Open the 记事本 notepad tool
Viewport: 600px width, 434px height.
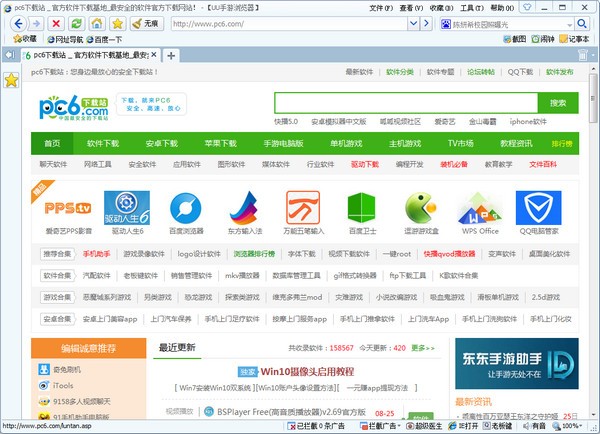[x=574, y=39]
